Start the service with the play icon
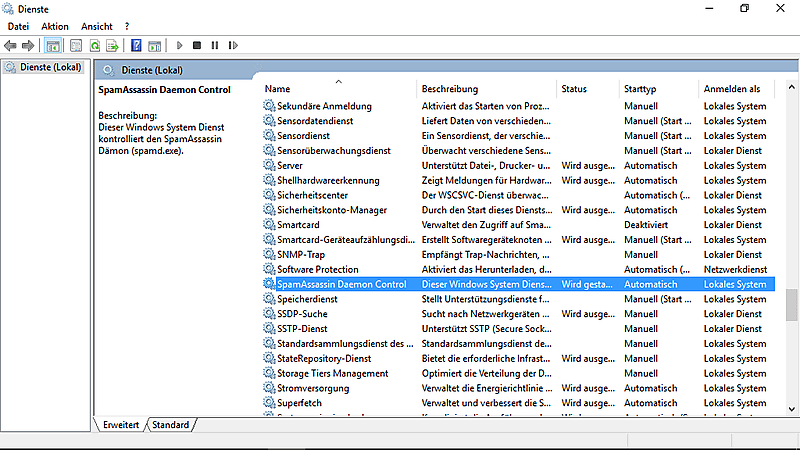 click(180, 45)
